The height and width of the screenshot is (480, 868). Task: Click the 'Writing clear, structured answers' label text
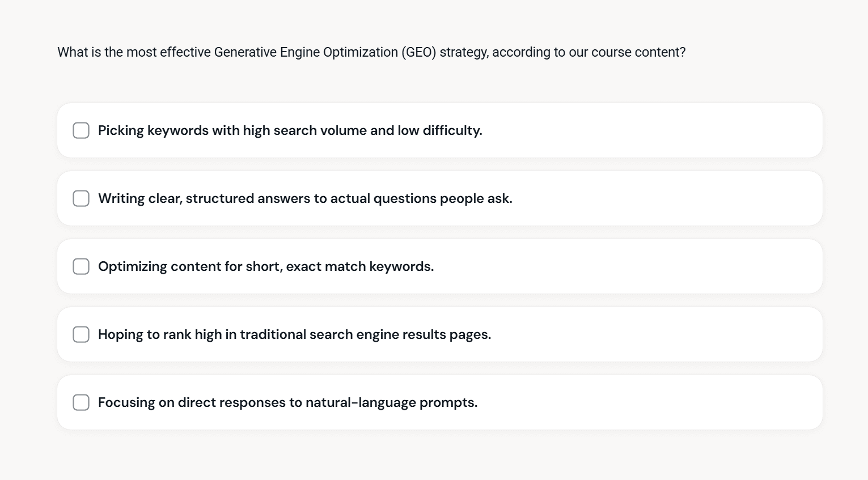point(305,198)
